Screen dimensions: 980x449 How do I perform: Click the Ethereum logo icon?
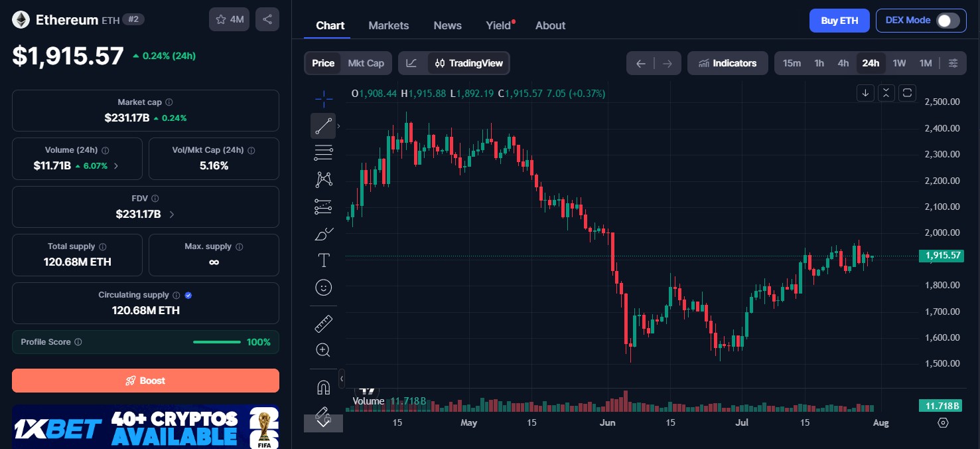(x=21, y=20)
